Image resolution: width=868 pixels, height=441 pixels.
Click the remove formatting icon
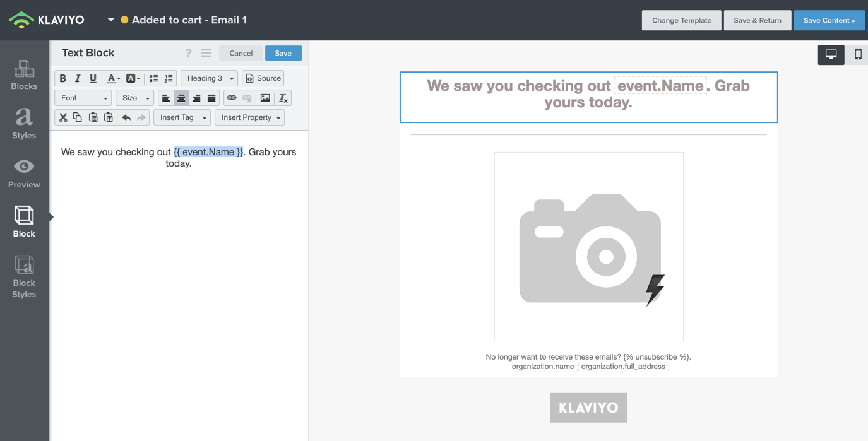(x=283, y=98)
